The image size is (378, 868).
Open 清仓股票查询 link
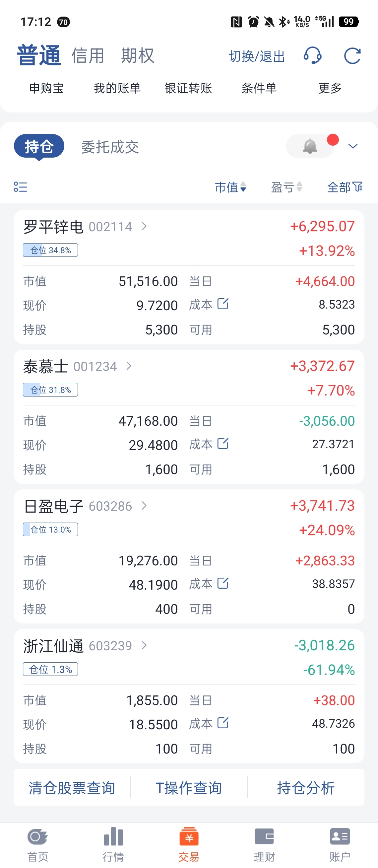[x=72, y=788]
